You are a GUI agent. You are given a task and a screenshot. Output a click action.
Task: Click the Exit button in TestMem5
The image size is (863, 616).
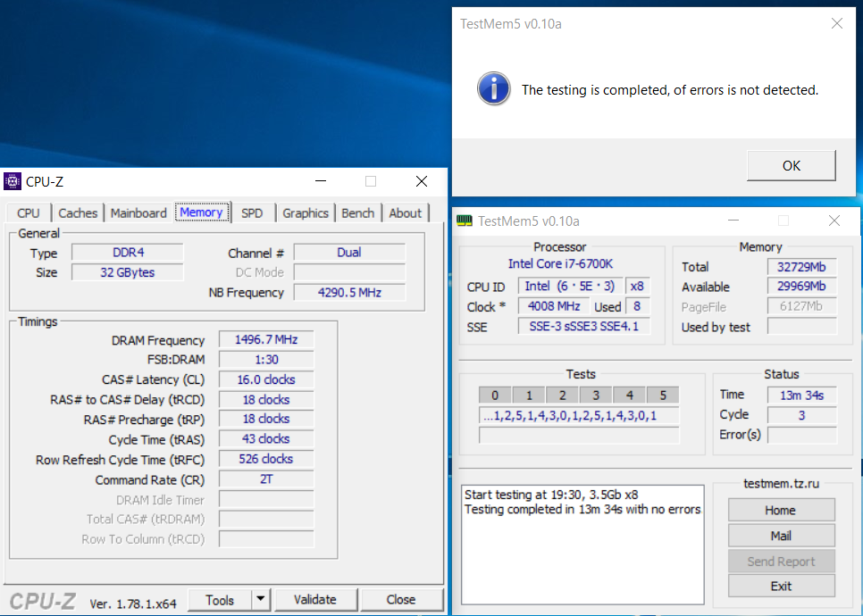coord(781,586)
